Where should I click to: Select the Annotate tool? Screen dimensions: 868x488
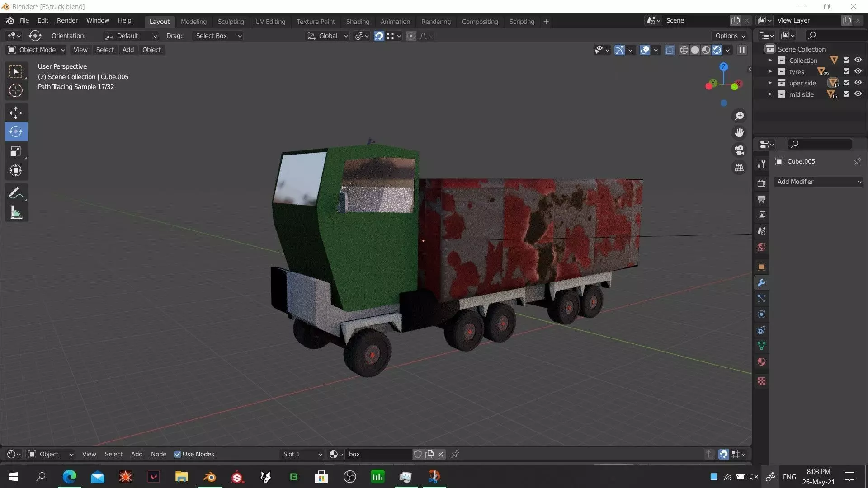click(16, 193)
